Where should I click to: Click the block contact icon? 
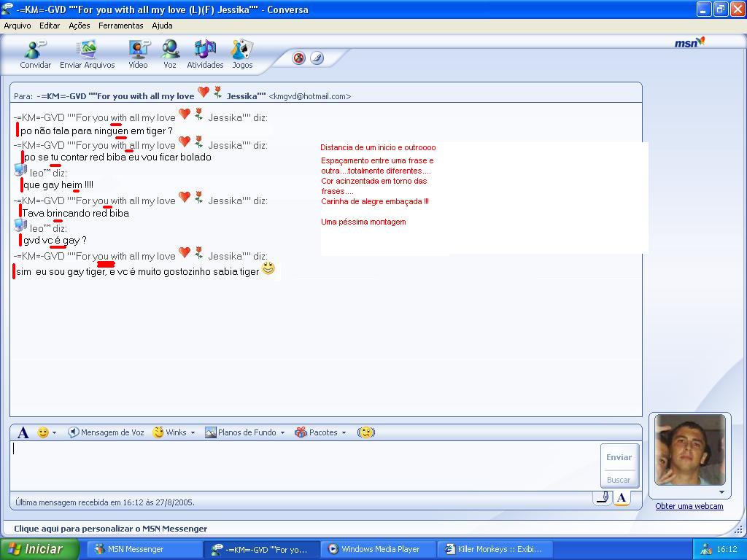coord(298,58)
